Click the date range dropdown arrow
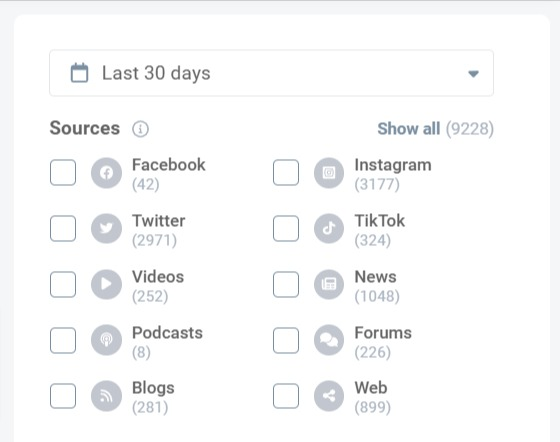Screen dimensions: 560x442 click(473, 74)
